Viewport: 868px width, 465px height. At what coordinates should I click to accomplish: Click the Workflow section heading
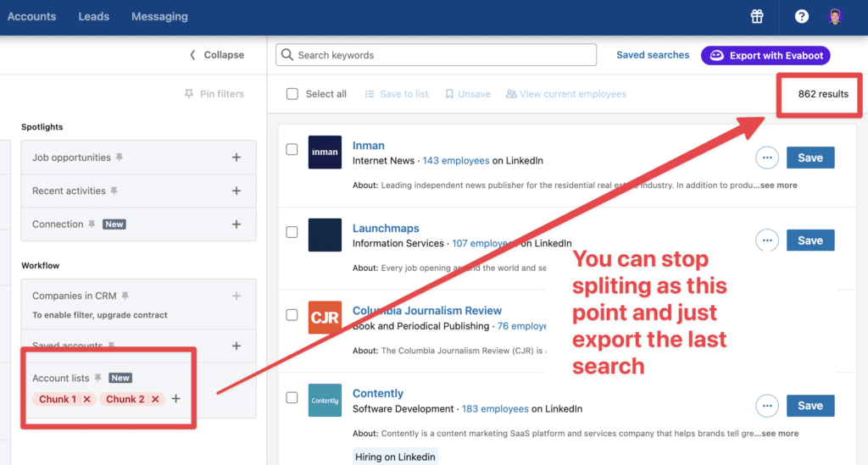point(41,265)
